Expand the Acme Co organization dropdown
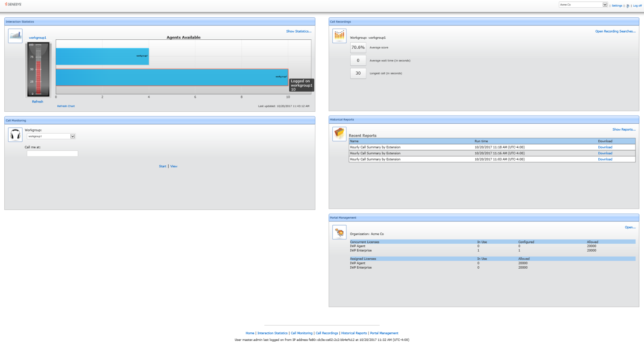 tap(605, 5)
